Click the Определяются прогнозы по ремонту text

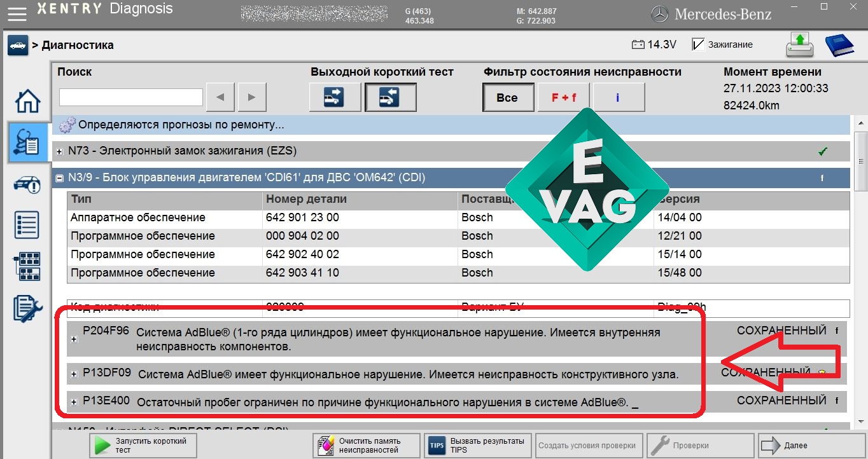coord(181,125)
